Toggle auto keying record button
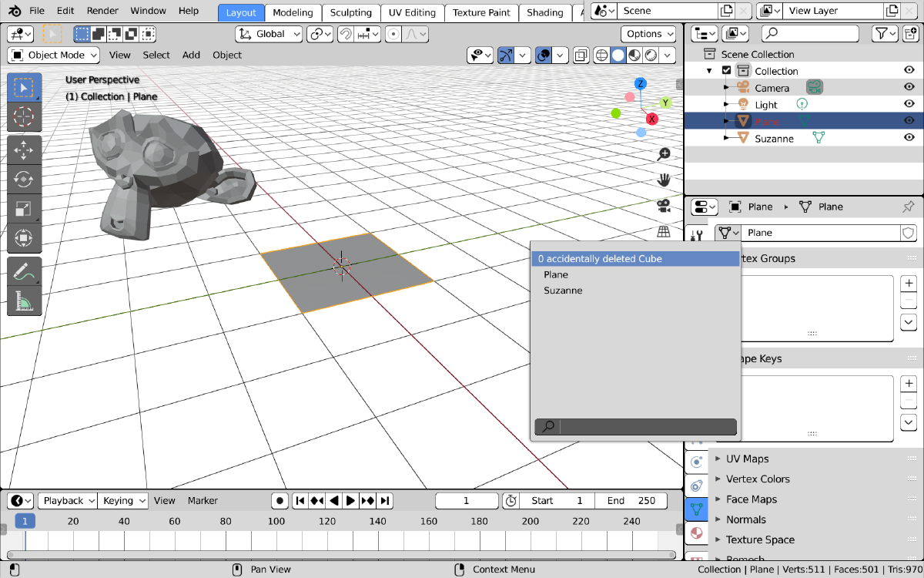 tap(281, 501)
